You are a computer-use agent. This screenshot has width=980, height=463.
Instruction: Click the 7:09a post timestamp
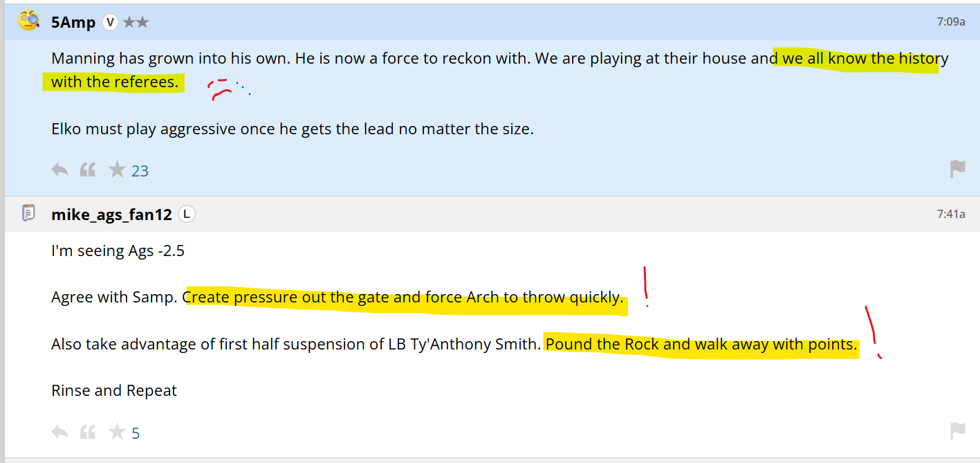pyautogui.click(x=951, y=21)
